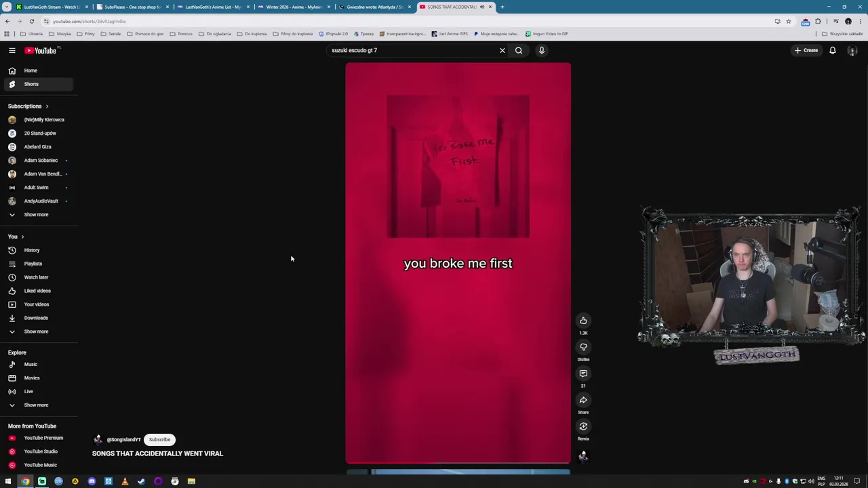Bookmark this page with the star icon
Viewport: 868px width, 488px height.
click(x=788, y=21)
